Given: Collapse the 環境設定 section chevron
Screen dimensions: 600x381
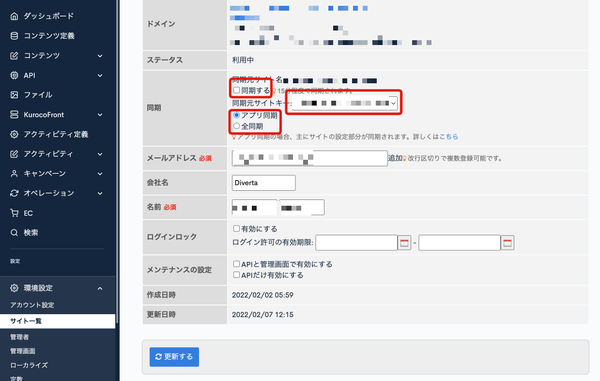Looking at the screenshot, I should [100, 288].
